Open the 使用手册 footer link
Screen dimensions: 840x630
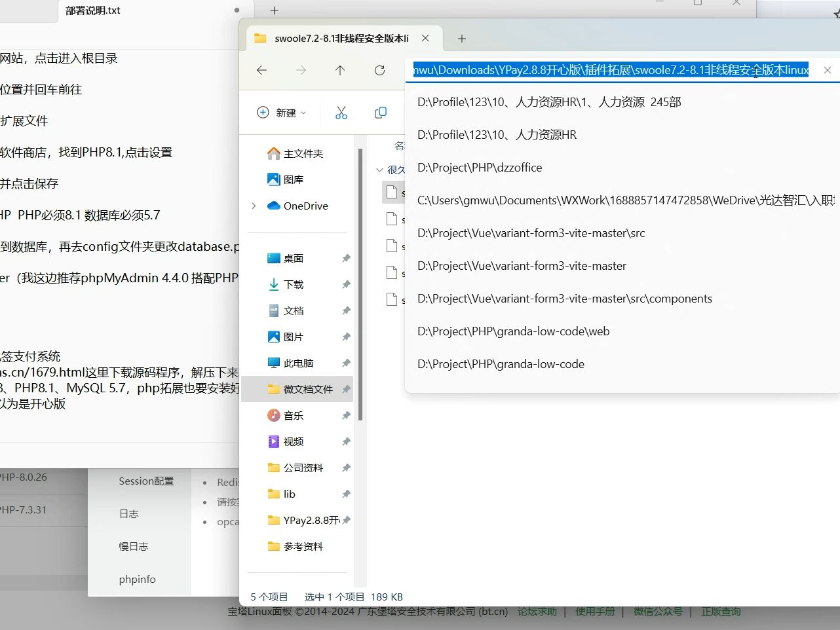pos(596,611)
